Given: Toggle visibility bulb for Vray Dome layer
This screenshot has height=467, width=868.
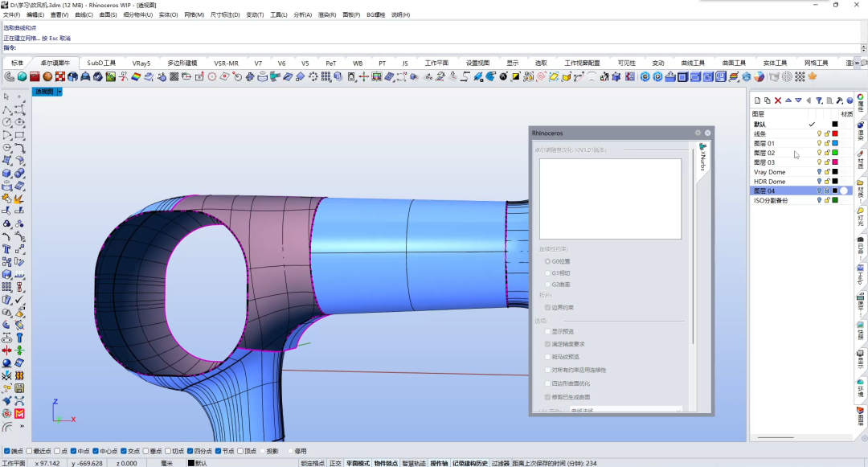Looking at the screenshot, I should point(819,172).
